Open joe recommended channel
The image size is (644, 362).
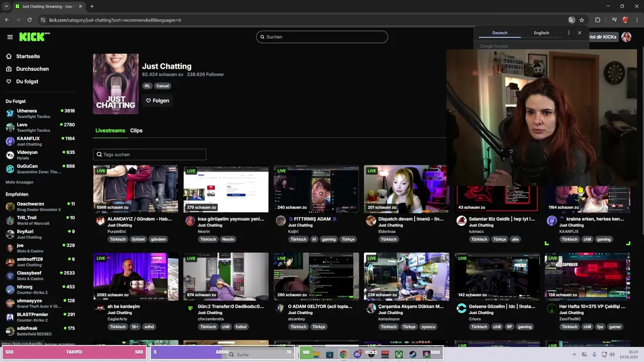pos(40,247)
